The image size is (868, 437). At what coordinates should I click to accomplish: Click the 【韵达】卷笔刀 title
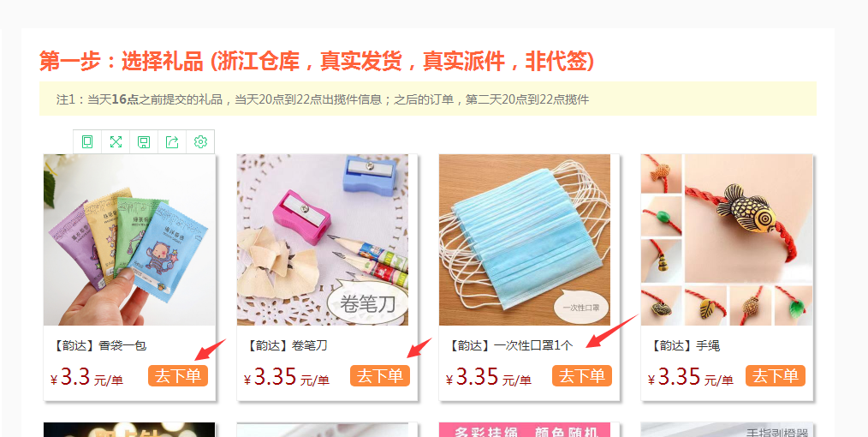coord(286,345)
